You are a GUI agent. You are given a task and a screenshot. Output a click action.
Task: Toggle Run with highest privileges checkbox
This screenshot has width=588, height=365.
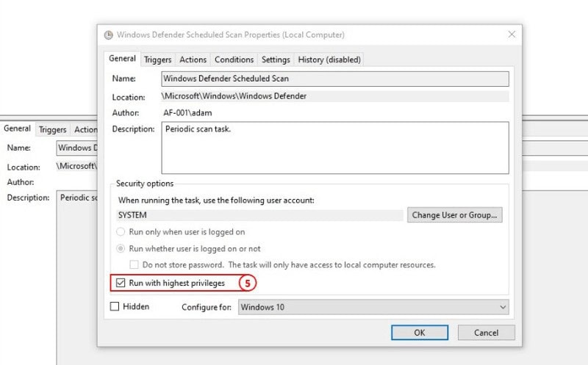click(x=121, y=283)
